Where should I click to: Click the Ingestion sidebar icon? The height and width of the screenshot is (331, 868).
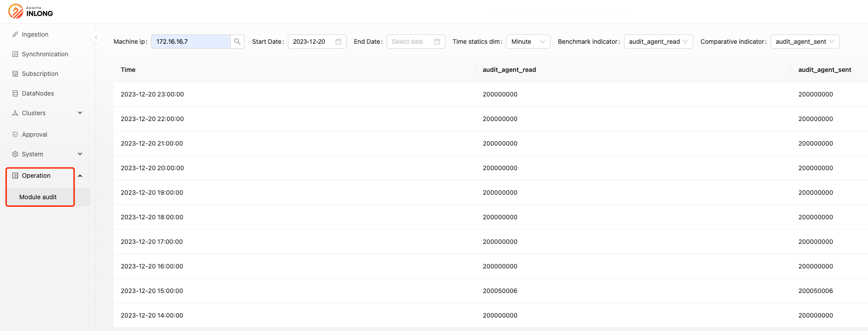[15, 34]
